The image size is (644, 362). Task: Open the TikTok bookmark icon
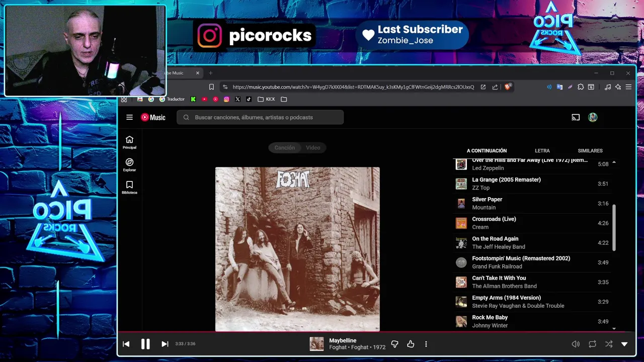point(249,99)
